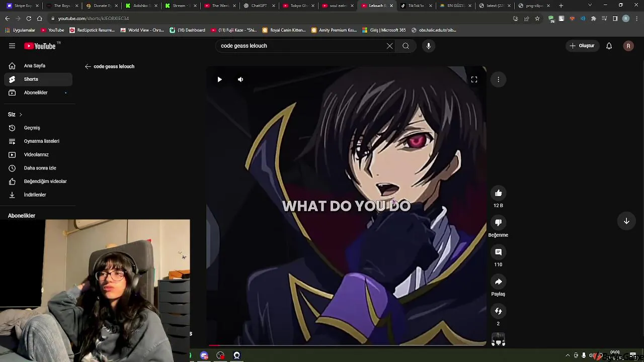Open Royal Canin Kitten bookmark
Image resolution: width=644 pixels, height=362 pixels.
point(284,30)
